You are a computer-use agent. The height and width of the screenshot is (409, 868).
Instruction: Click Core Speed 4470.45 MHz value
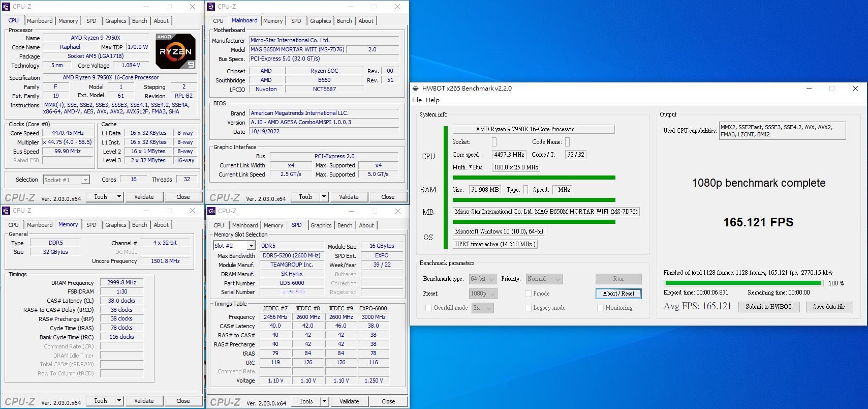pos(68,133)
